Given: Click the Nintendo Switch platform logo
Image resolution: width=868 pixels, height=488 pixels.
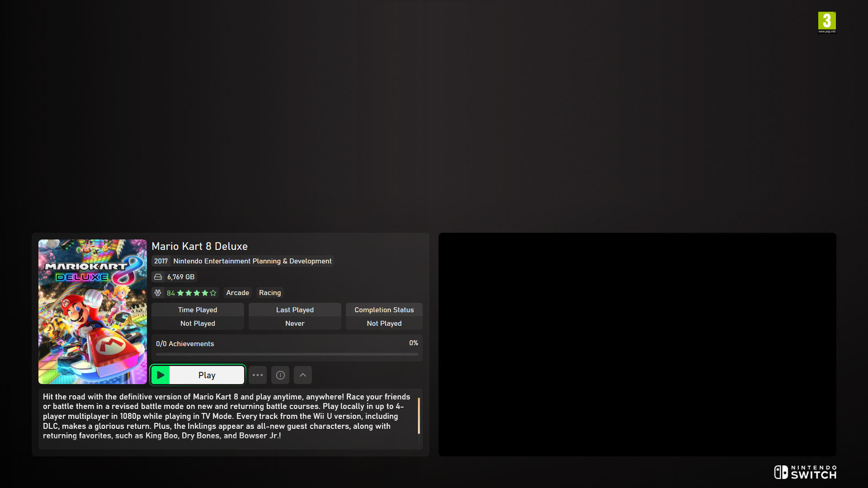Looking at the screenshot, I should (x=805, y=472).
